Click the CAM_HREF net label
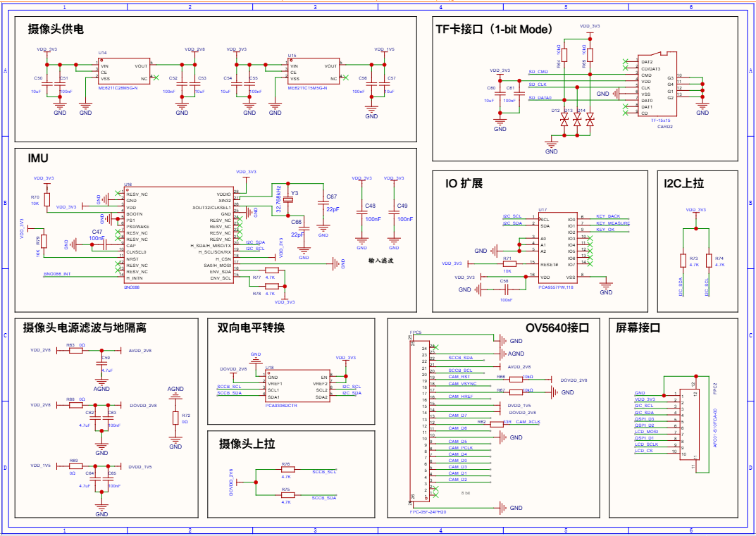This screenshot has height=536, width=756. pos(461,397)
